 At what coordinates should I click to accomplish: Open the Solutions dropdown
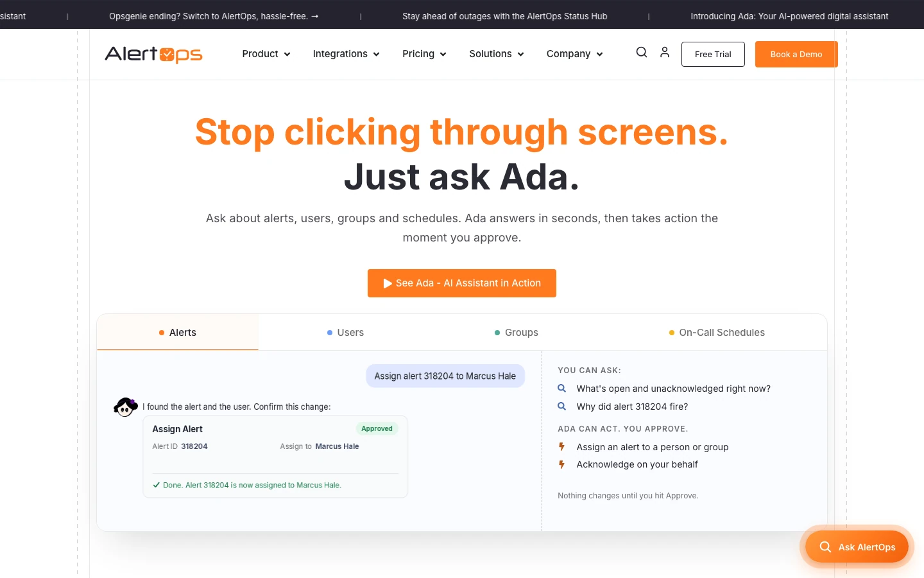tap(497, 54)
